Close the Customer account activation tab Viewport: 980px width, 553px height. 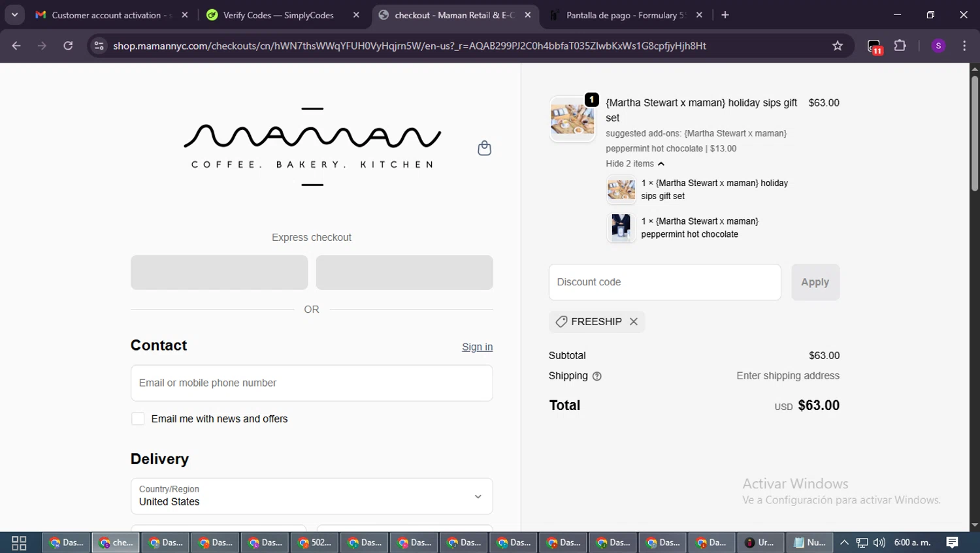[185, 15]
